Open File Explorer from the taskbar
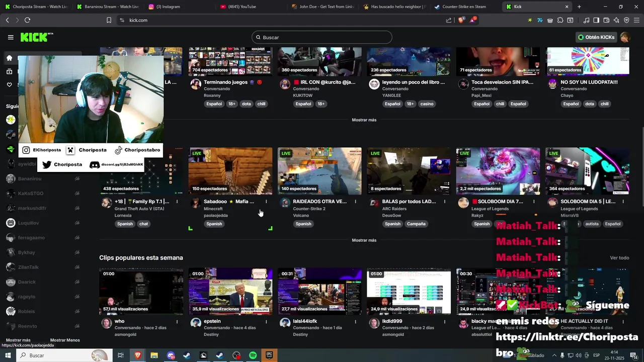This screenshot has height=362, width=644. click(x=154, y=355)
